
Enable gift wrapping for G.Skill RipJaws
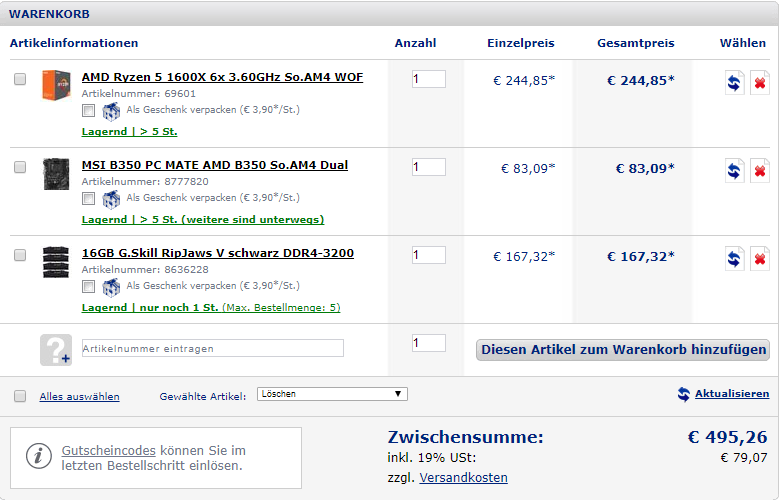coord(89,287)
